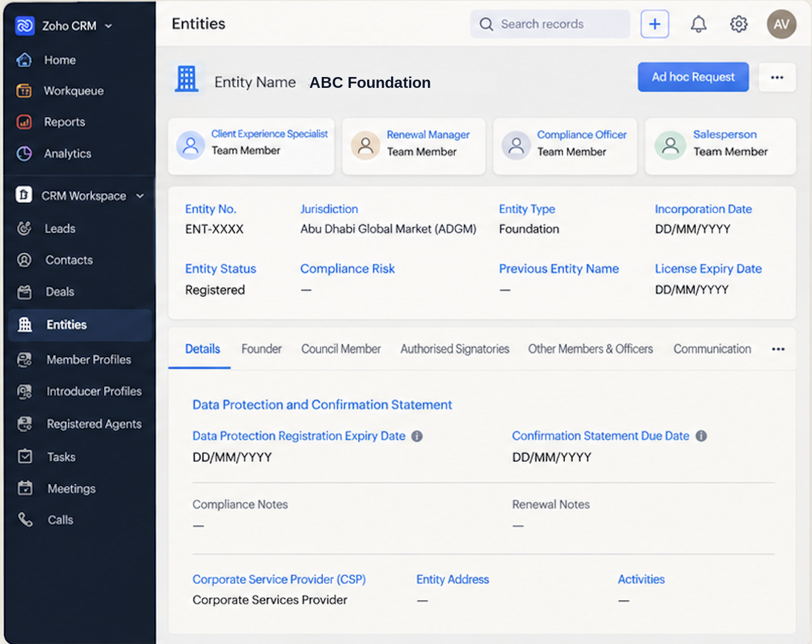Click the CRM Workspace briefcase icon
The image size is (812, 644).
coord(24,195)
